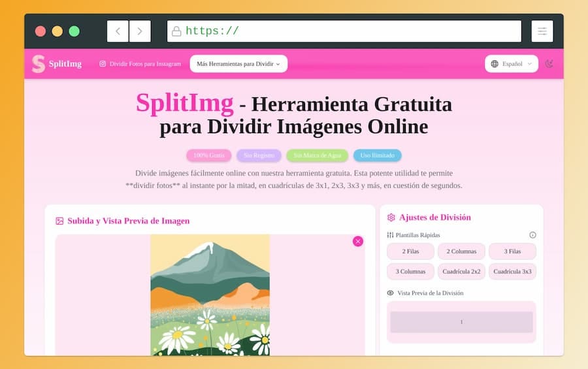Open the SplitImg home text link
The width and height of the screenshot is (588, 369).
coord(65,64)
